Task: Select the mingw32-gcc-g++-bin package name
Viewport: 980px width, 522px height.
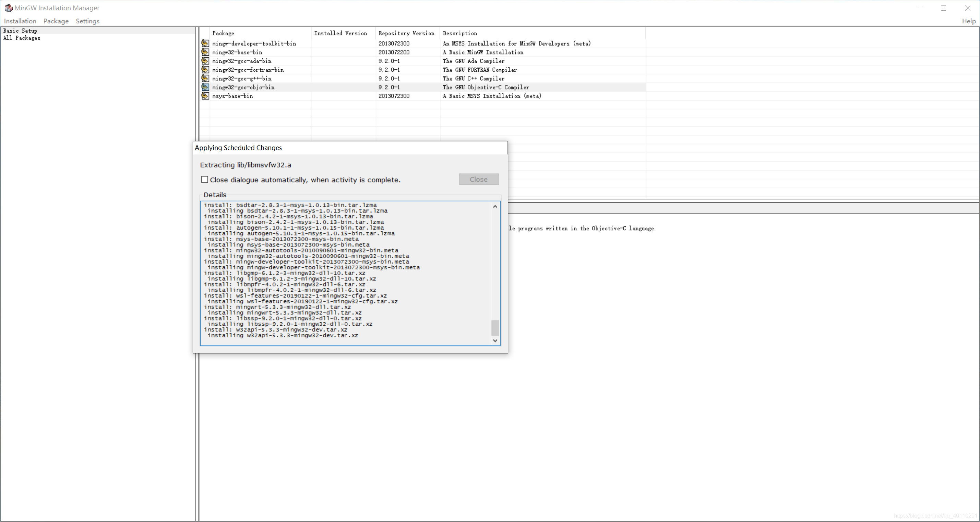Action: coord(242,79)
